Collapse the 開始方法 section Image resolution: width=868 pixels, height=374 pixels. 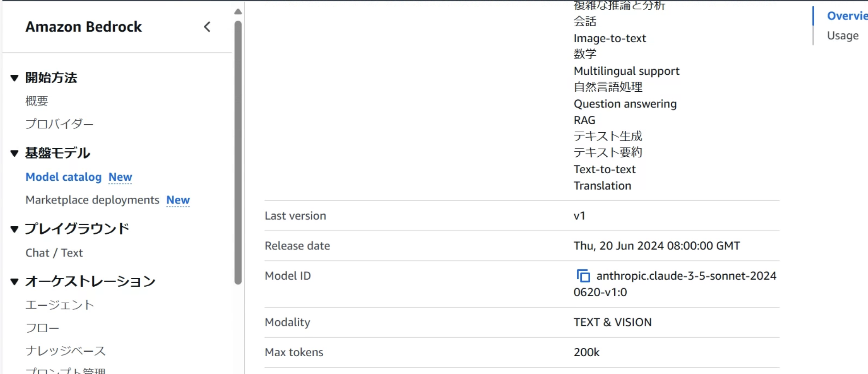pyautogui.click(x=14, y=77)
